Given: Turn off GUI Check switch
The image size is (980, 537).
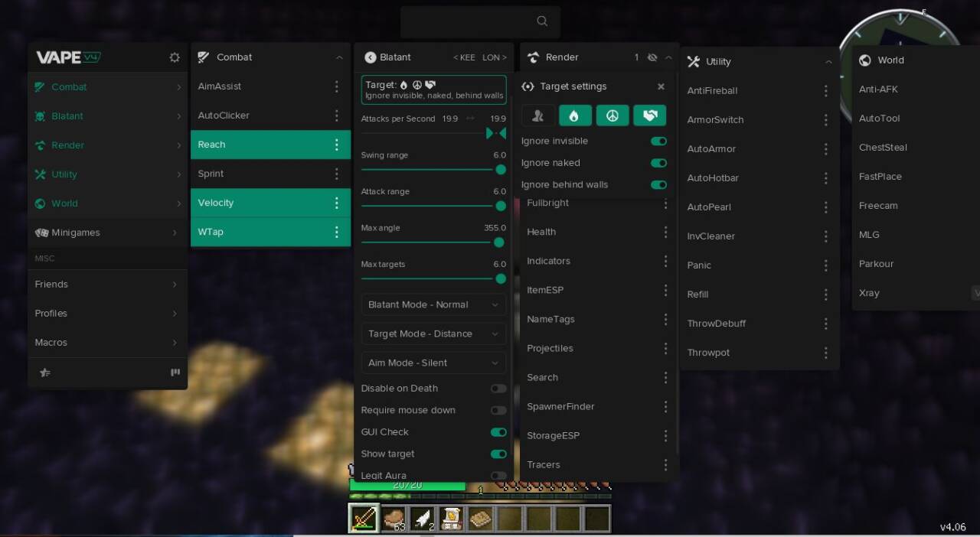Looking at the screenshot, I should pos(498,432).
